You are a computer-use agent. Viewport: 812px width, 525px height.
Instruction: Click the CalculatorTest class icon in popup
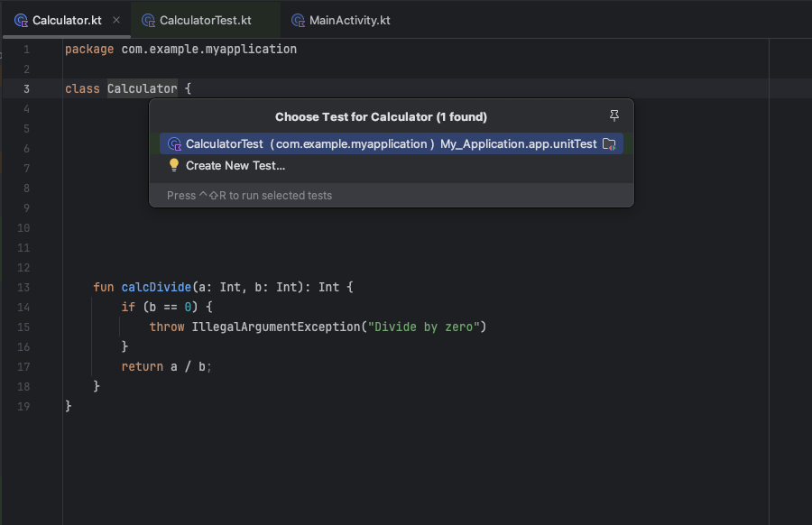click(174, 144)
